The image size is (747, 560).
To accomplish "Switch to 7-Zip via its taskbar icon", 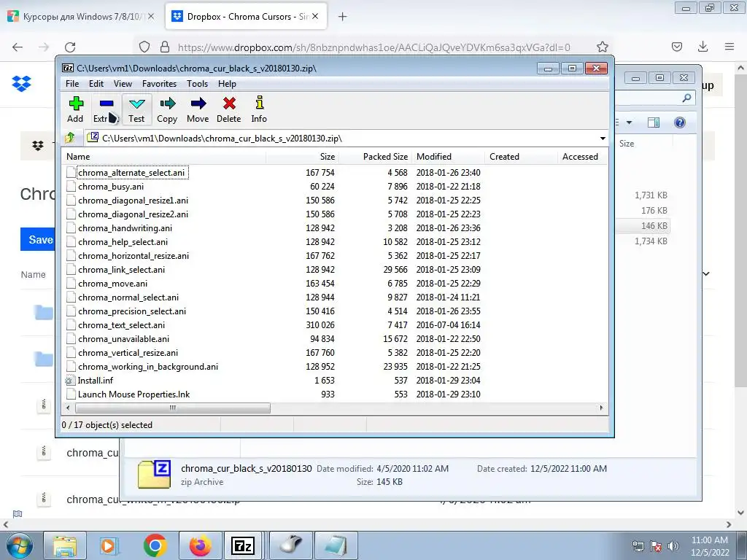I will pyautogui.click(x=243, y=545).
